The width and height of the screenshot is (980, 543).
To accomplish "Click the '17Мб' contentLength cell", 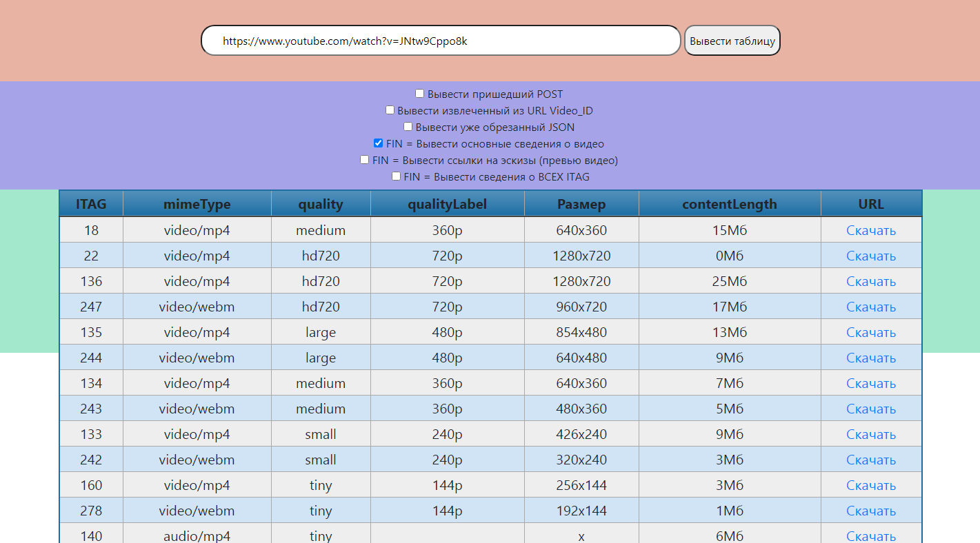I will pos(730,307).
